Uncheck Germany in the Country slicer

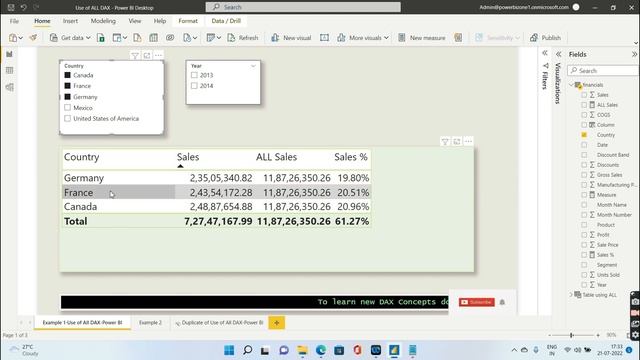click(x=68, y=97)
